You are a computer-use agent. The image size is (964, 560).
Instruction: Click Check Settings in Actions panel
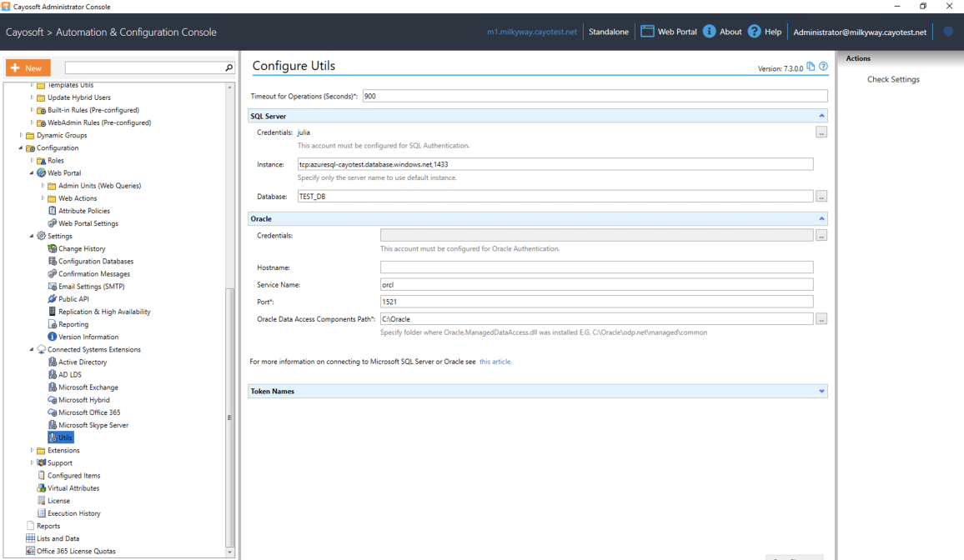tap(893, 79)
